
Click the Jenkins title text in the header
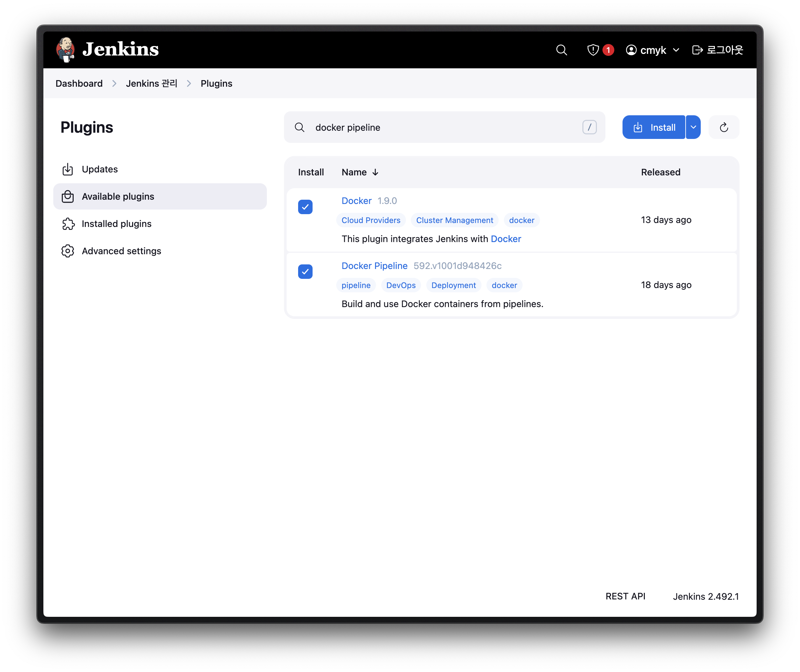pos(120,50)
